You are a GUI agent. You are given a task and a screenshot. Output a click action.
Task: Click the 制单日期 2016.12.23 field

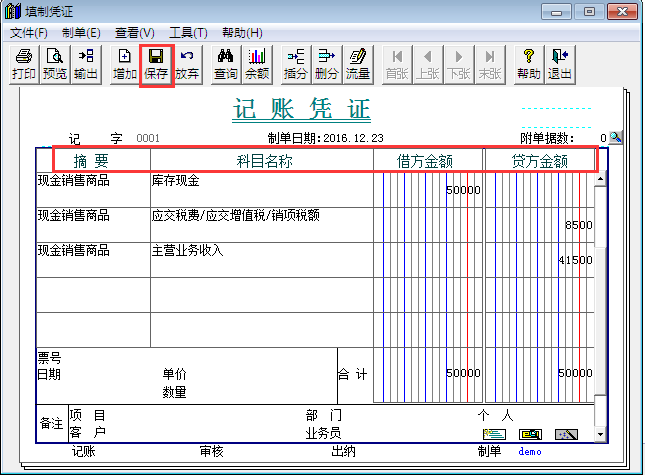click(x=353, y=138)
